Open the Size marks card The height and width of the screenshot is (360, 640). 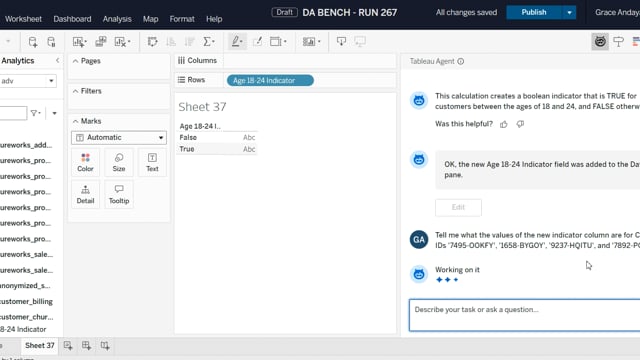coord(119,162)
